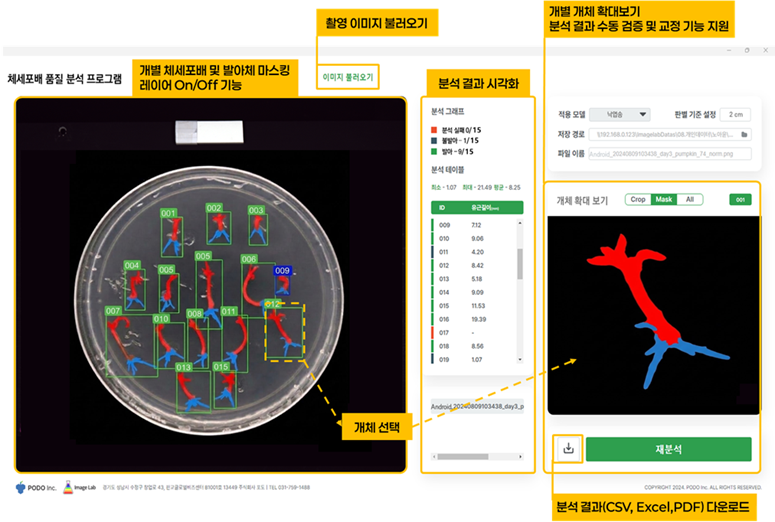Open the folder browse icon for save path
This screenshot has width=775, height=522.
(744, 134)
